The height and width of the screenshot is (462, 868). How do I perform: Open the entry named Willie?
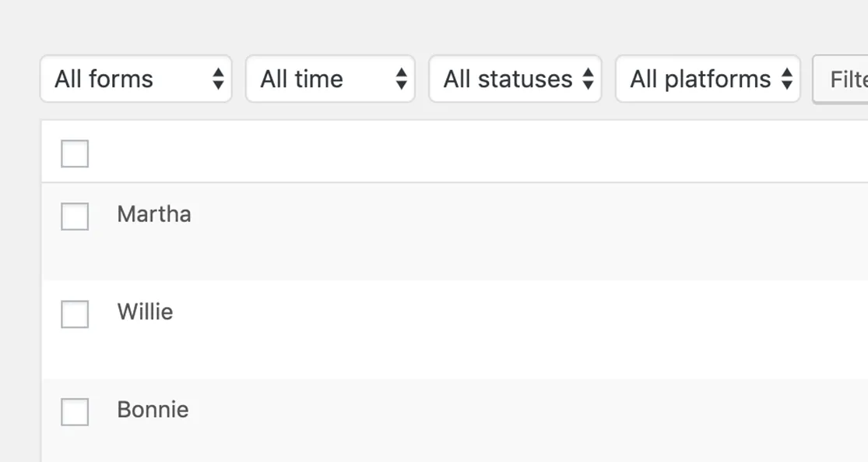(x=145, y=312)
